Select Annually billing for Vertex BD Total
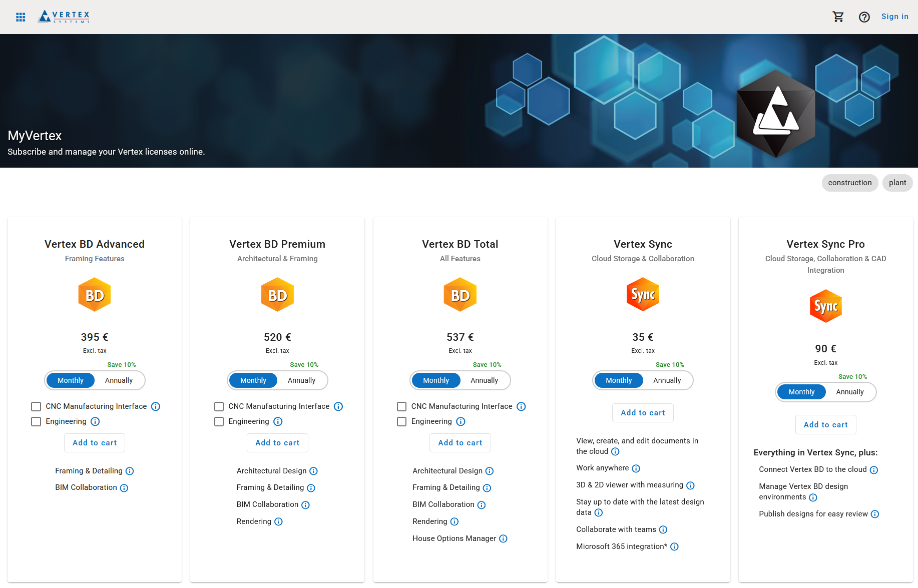Image resolution: width=918 pixels, height=588 pixels. pos(485,380)
